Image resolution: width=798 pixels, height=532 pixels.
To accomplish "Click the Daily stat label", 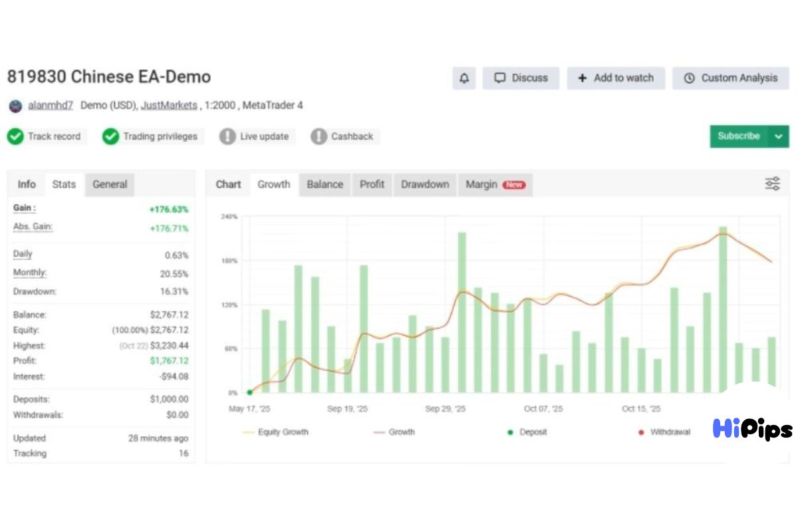I will pyautogui.click(x=23, y=254).
